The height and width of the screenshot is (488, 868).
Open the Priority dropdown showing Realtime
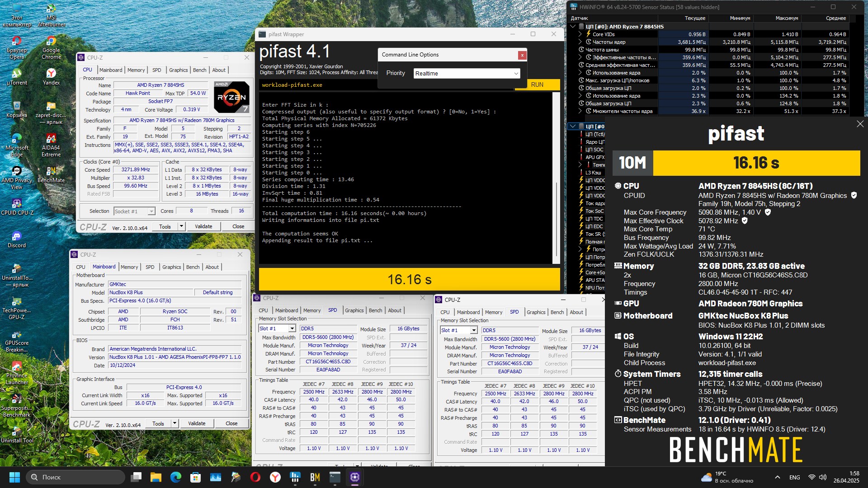point(467,73)
